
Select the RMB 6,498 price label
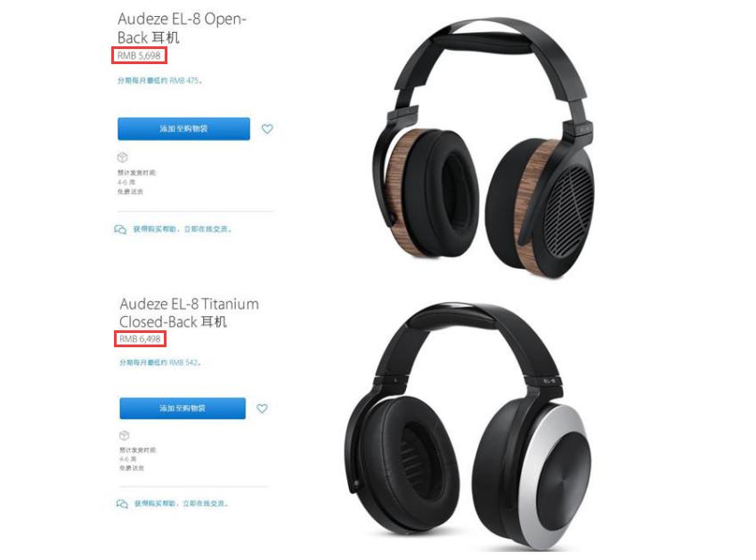140,339
